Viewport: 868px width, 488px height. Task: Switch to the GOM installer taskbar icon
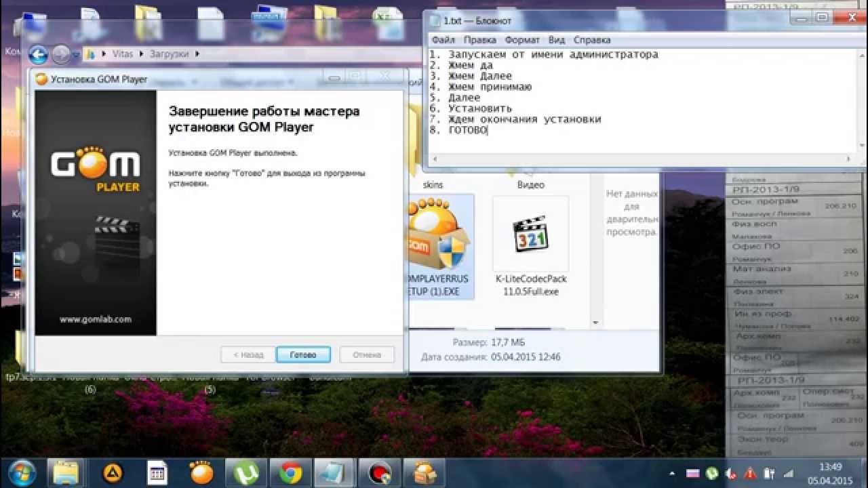tap(425, 472)
